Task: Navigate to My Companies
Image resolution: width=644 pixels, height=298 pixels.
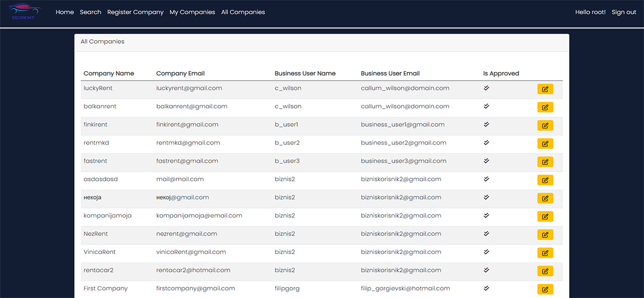Action: (x=192, y=12)
